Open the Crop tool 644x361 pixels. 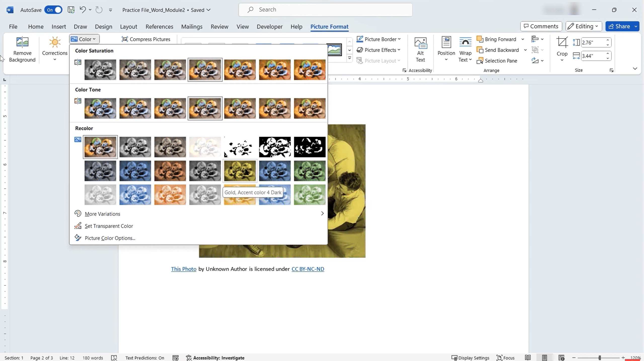coord(562,42)
